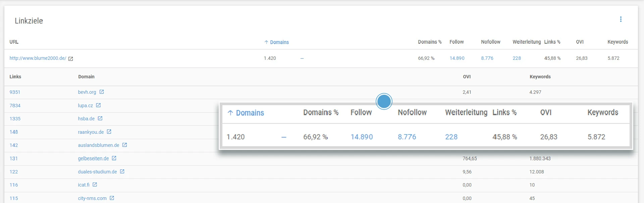The width and height of the screenshot is (644, 203).
Task: Click the Follow column header
Action: click(x=457, y=42)
